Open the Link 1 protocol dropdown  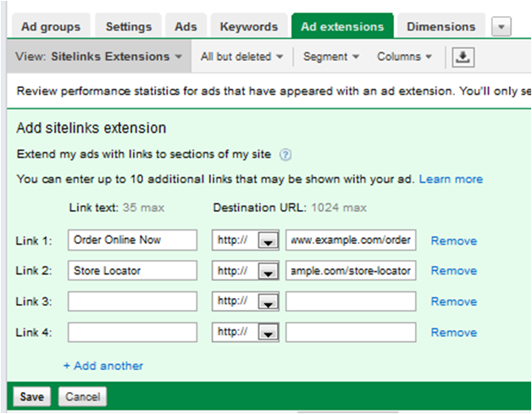(268, 241)
